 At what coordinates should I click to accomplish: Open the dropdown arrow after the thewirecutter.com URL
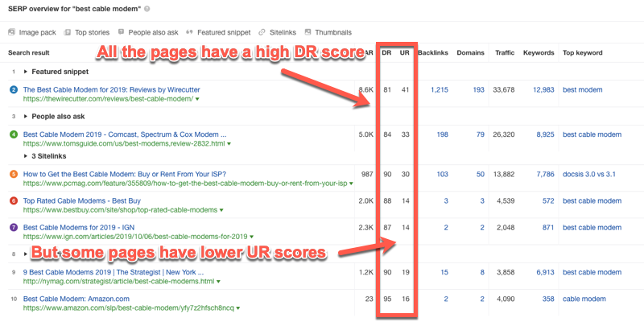(x=198, y=101)
